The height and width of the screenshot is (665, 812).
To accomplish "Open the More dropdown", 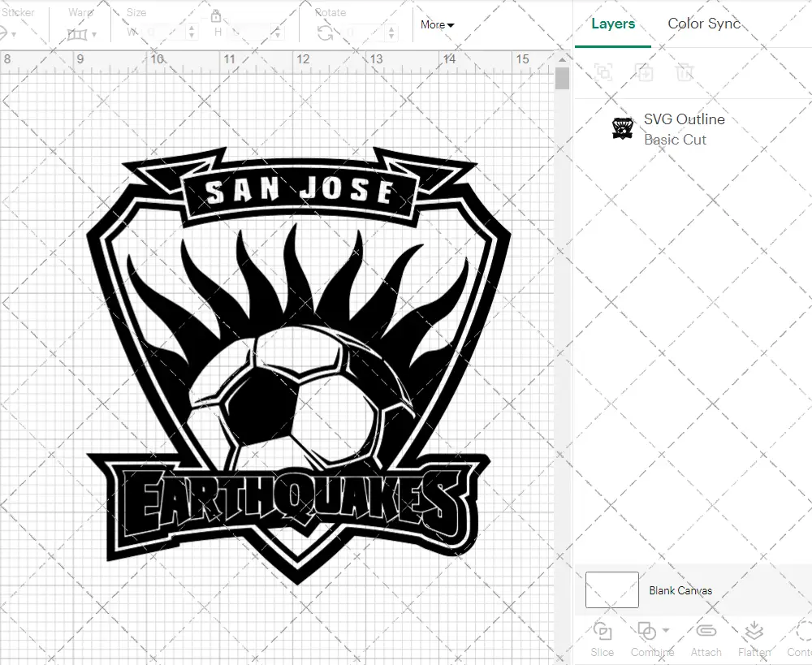I will pos(437,25).
